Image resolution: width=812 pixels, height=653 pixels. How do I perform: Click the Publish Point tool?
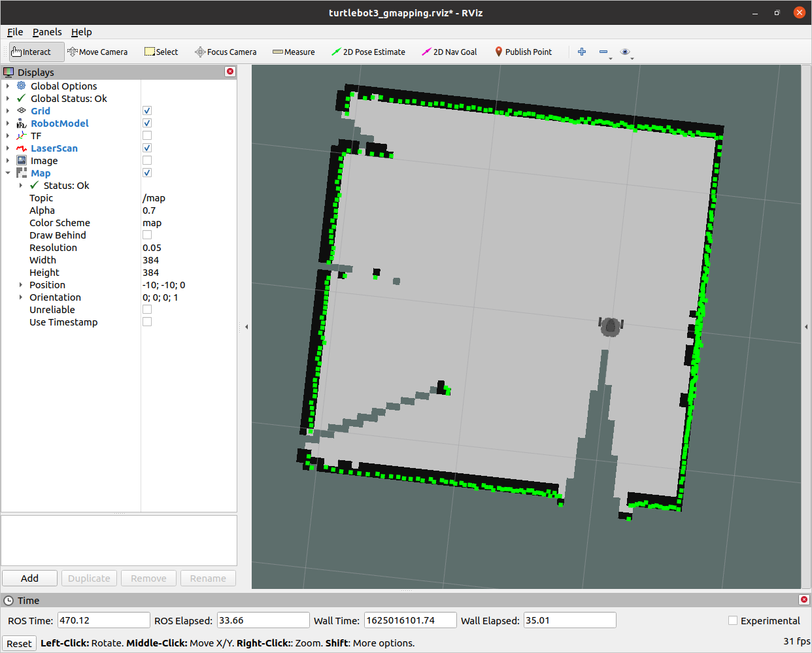pyautogui.click(x=523, y=52)
